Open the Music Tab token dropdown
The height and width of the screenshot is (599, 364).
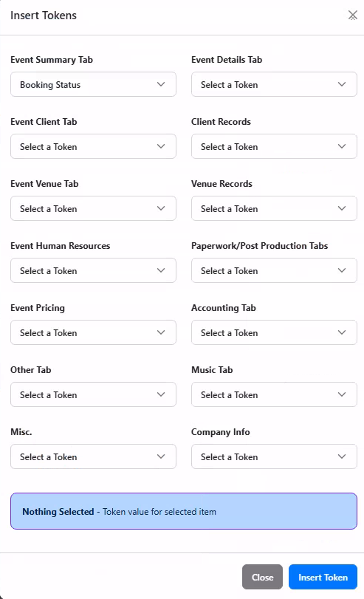274,394
